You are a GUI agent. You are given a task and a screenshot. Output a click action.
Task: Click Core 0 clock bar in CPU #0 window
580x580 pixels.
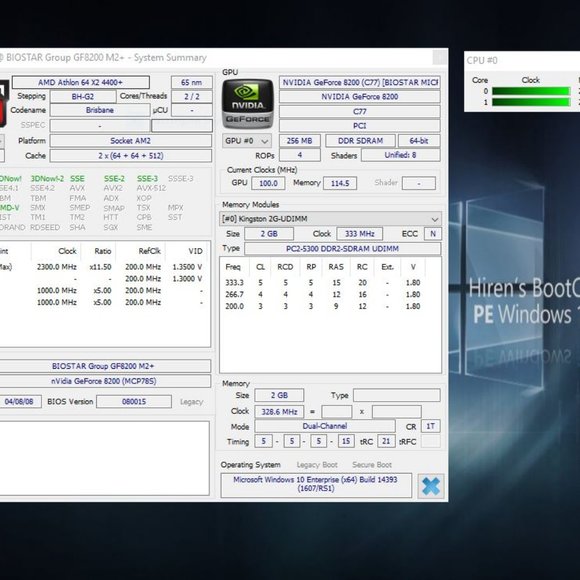point(531,91)
